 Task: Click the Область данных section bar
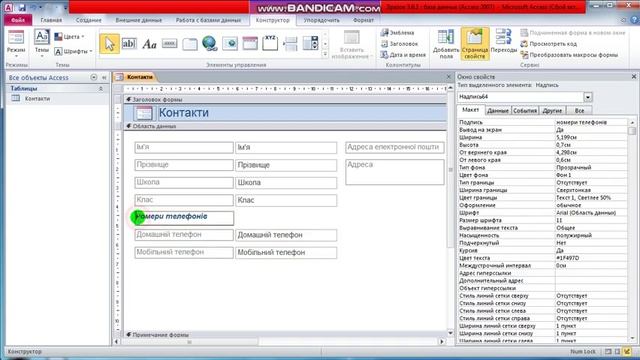(x=286, y=126)
